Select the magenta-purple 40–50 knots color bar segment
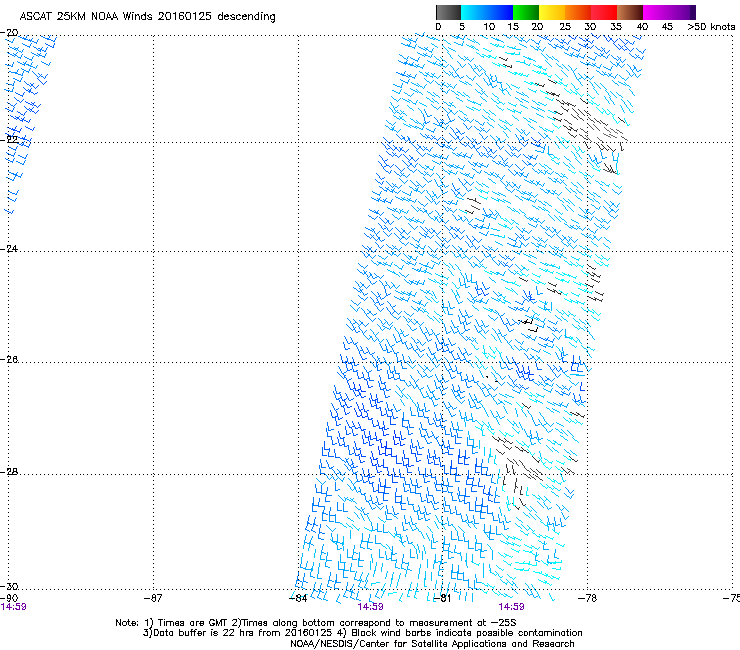 (x=669, y=12)
